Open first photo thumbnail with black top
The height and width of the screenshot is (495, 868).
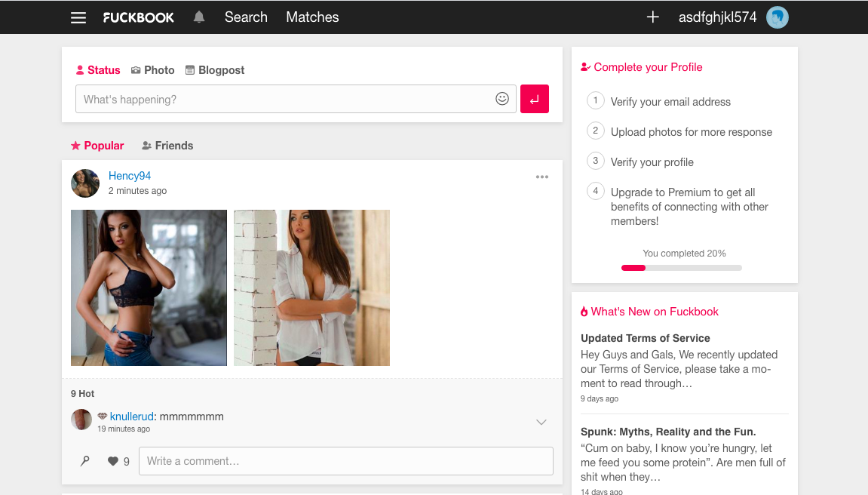pyautogui.click(x=149, y=288)
